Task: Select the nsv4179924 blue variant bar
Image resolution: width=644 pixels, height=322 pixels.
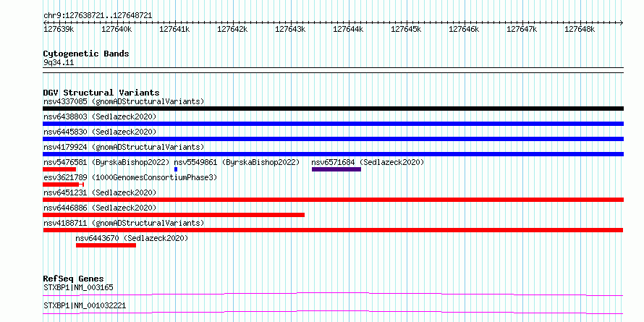Action: click(x=333, y=154)
